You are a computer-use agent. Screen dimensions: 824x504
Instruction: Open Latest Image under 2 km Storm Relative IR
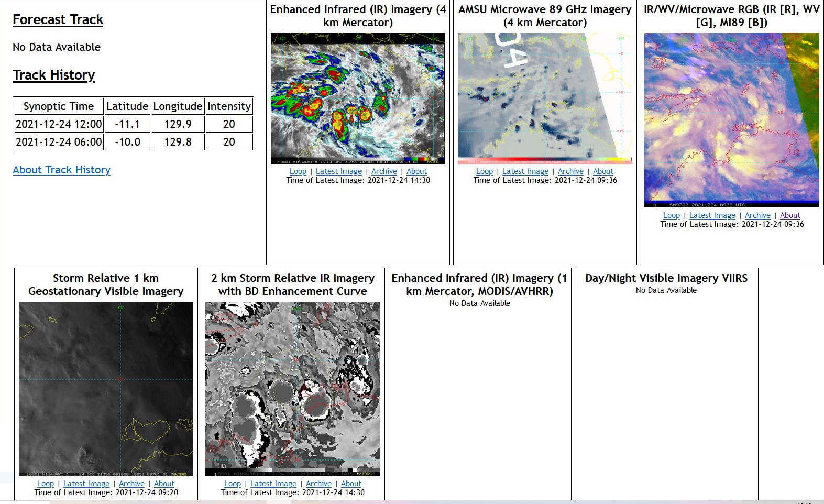pos(273,484)
